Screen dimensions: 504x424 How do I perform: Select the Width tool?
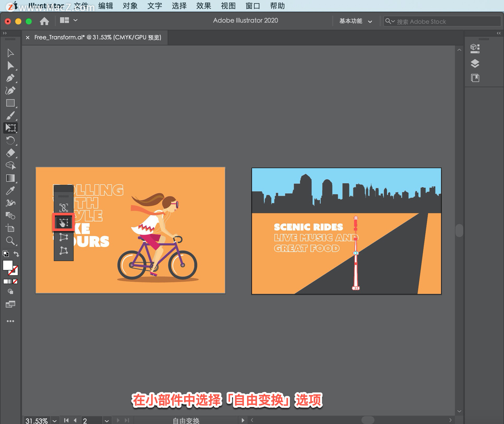10,203
